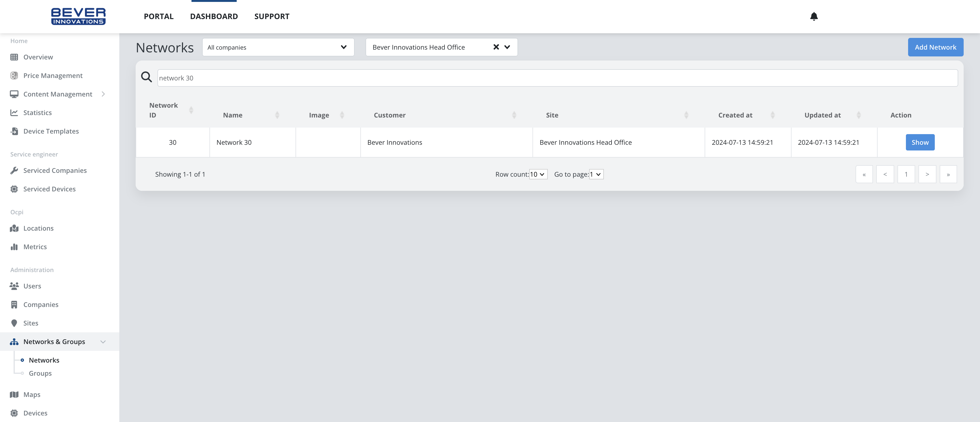
Task: Open Users icon under Administration
Action: point(14,286)
